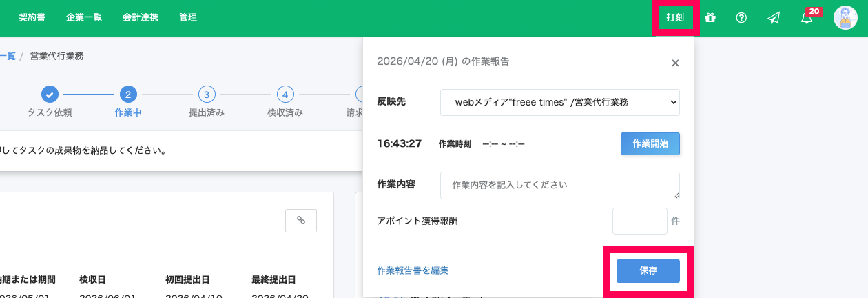Click the paper plane send icon
Screen dimensions: 868x298
tap(774, 18)
